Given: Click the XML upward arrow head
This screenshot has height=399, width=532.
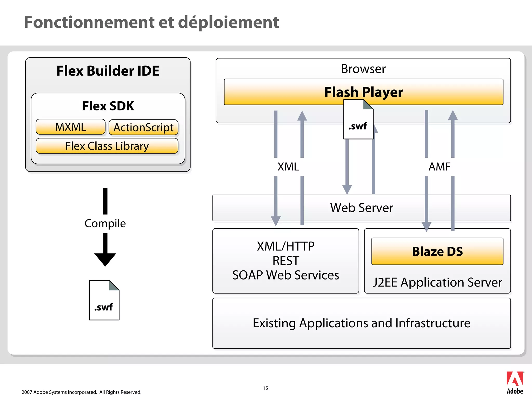Looking at the screenshot, I should 302,116.
